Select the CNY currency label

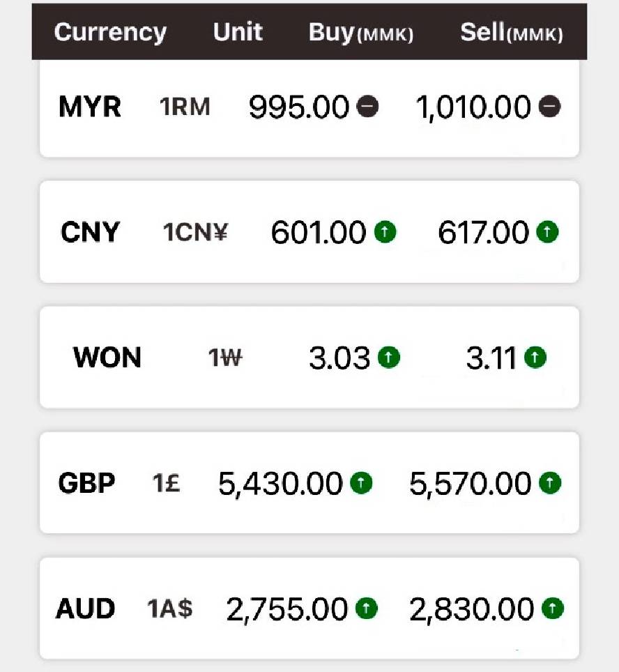90,232
